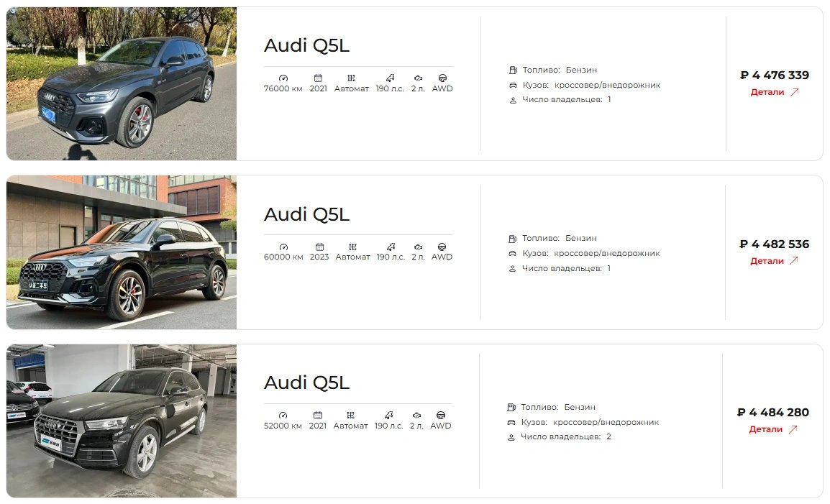
Task: Click the owner icon next to Число владельцев: 2
Action: (x=511, y=437)
